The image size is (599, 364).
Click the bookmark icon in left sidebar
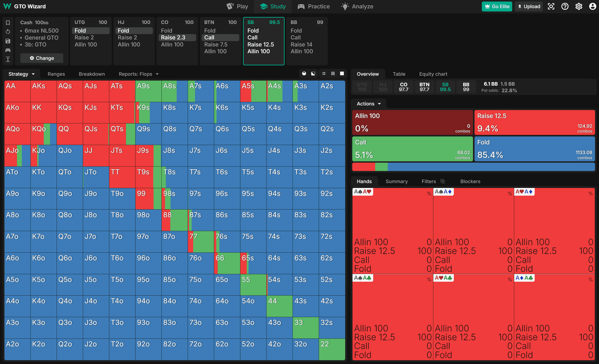tap(8, 23)
